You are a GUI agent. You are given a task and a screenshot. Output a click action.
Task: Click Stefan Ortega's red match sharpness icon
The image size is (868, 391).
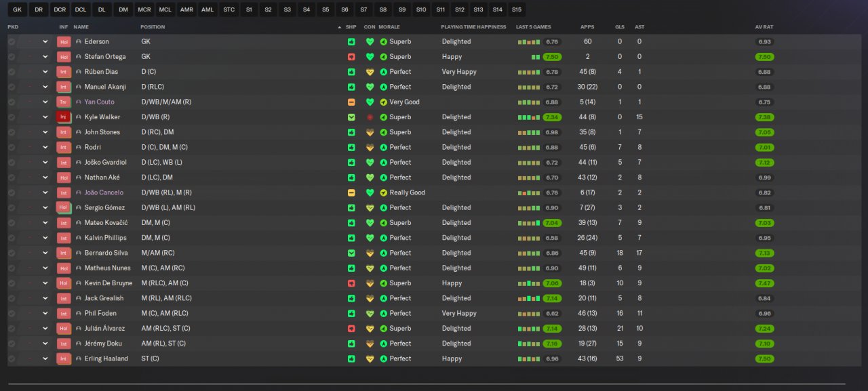[351, 57]
